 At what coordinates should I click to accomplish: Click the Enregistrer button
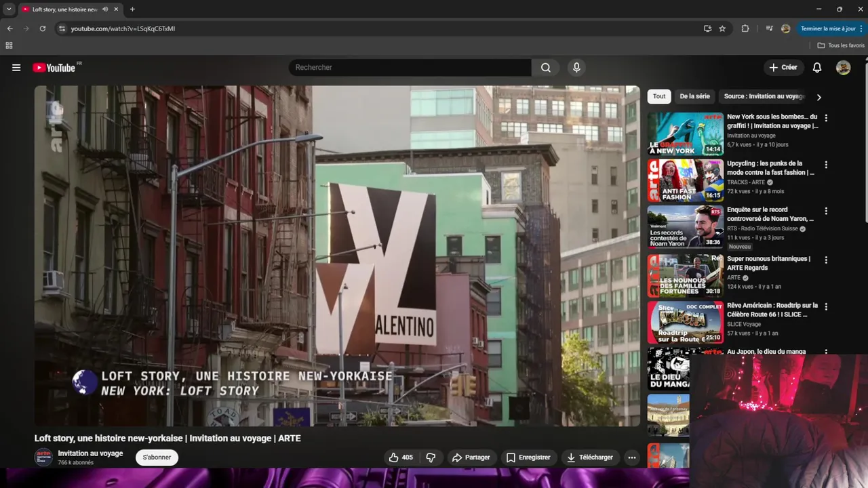click(x=528, y=457)
